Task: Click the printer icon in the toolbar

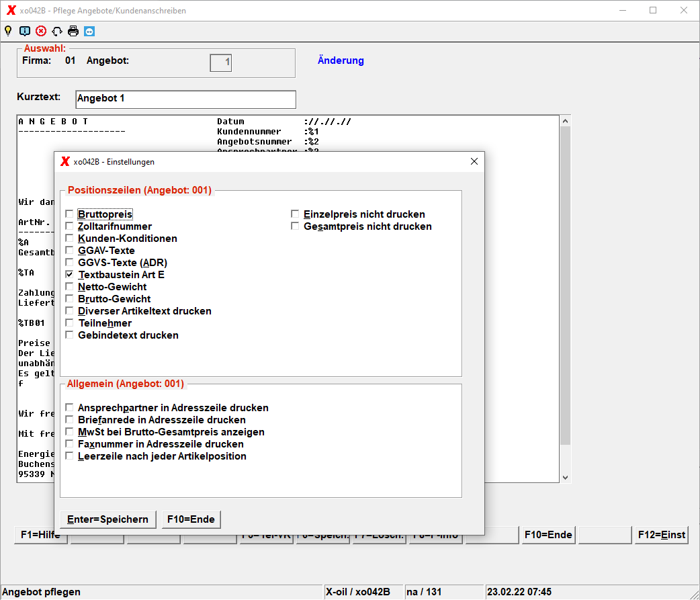Action: 73,31
